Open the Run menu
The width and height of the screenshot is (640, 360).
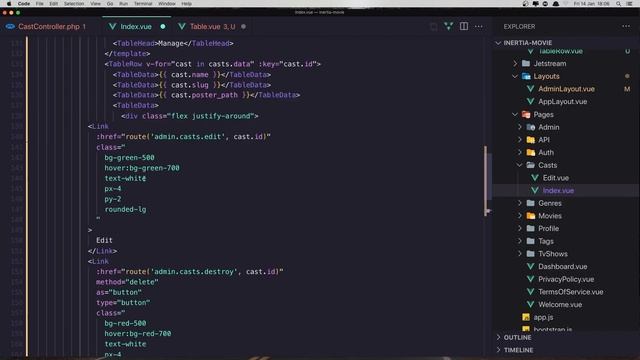(123, 4)
